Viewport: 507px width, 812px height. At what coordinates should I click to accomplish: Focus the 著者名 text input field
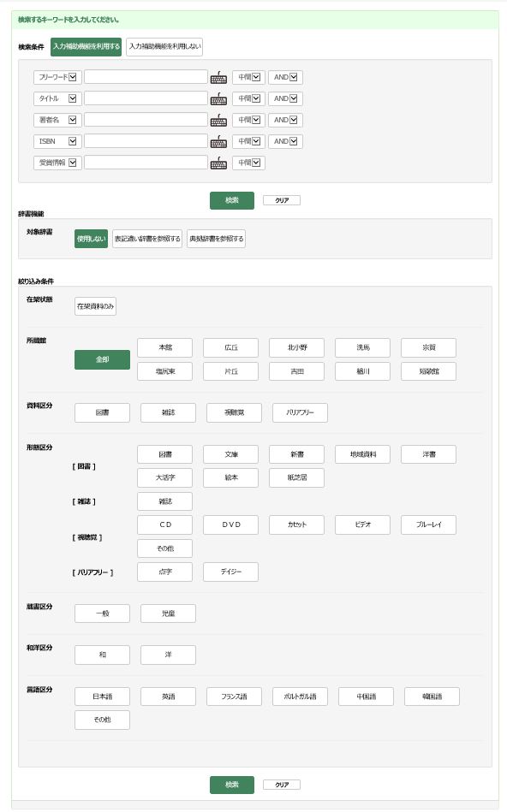click(x=146, y=120)
